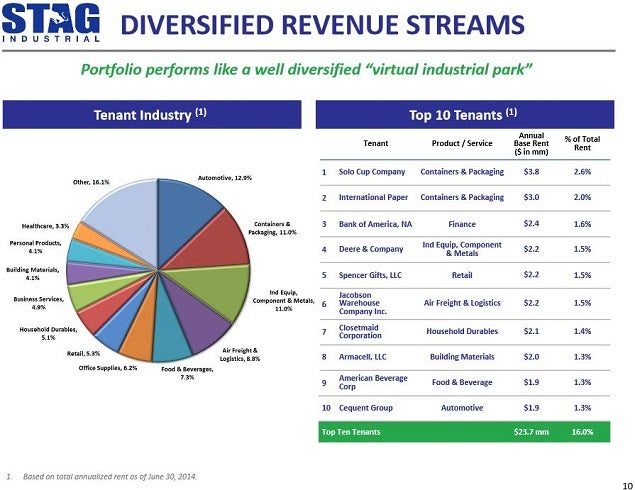Viewport: 635px width, 490px height.
Task: Click the 'virtual industrial park' subtitle text
Action: pyautogui.click(x=306, y=69)
